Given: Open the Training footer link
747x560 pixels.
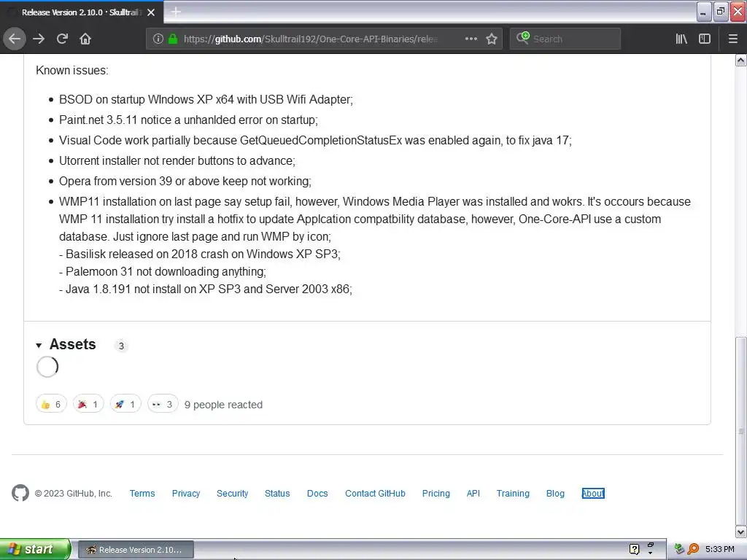Looking at the screenshot, I should coord(513,494).
